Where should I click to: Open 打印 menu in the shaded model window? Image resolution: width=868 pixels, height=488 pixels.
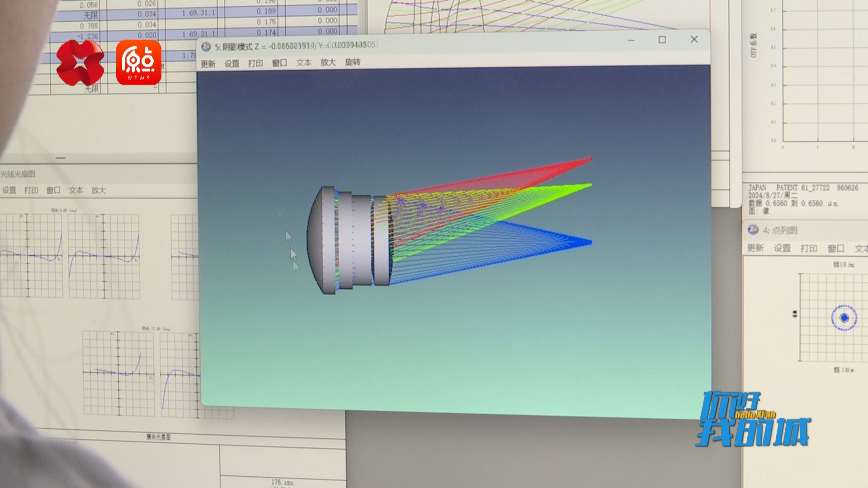256,63
